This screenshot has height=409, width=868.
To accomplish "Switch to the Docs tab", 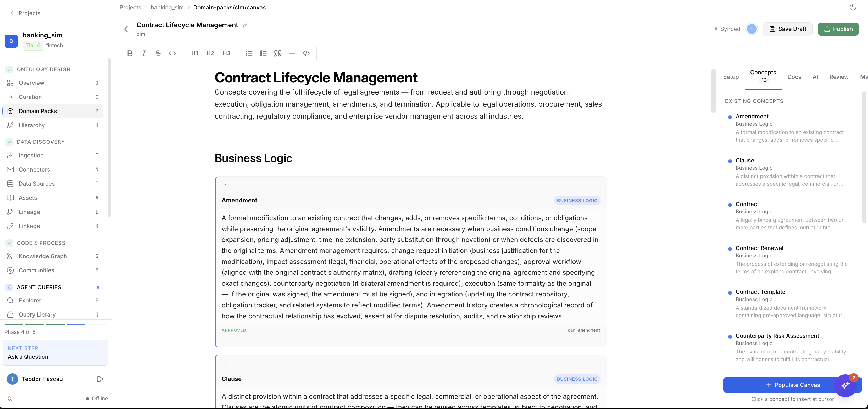I will point(794,77).
